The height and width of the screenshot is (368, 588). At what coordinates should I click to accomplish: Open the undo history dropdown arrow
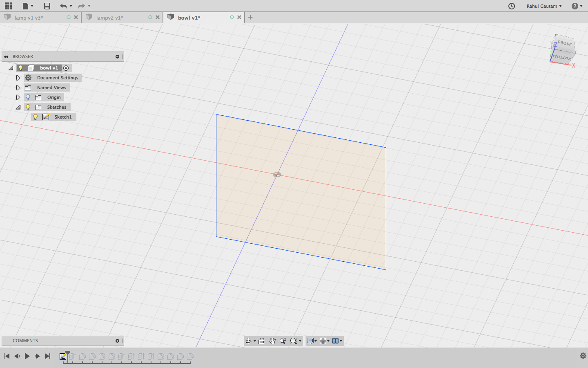[71, 6]
